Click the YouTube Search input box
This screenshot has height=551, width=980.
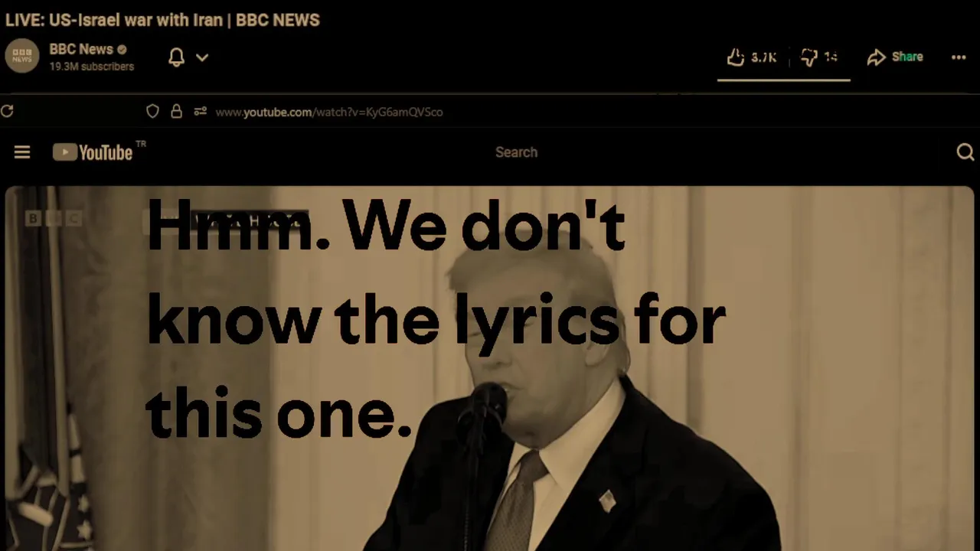(x=516, y=152)
